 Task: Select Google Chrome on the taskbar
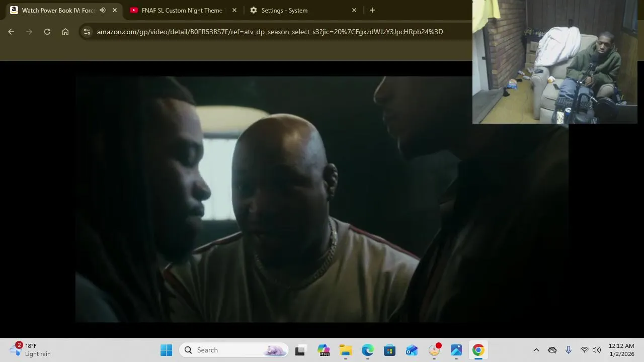coord(478,350)
